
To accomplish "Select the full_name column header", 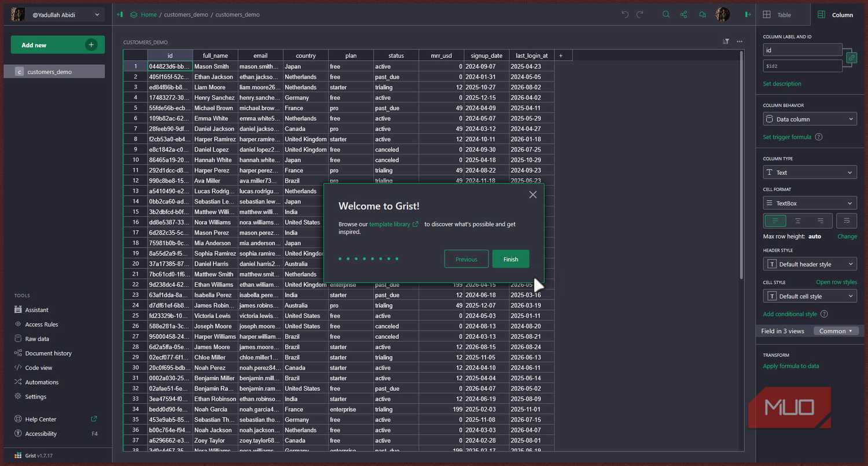I will point(215,56).
